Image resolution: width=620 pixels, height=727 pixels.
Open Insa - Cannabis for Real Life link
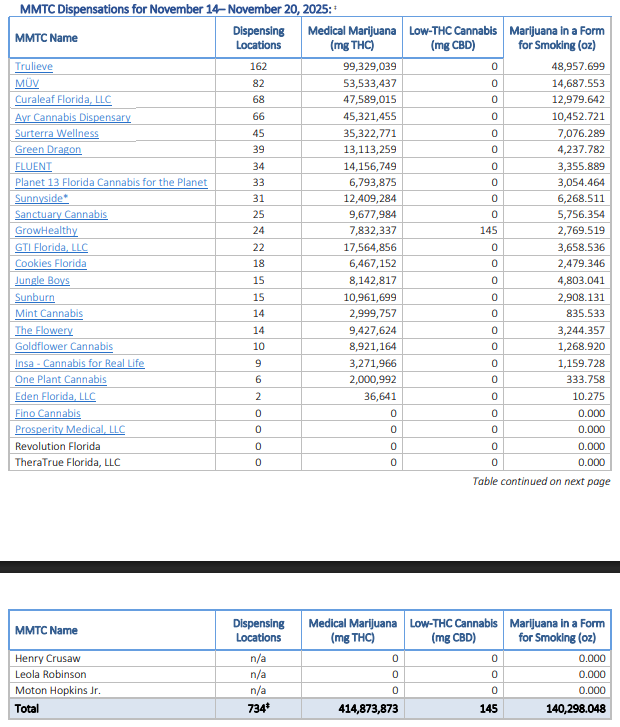79,363
